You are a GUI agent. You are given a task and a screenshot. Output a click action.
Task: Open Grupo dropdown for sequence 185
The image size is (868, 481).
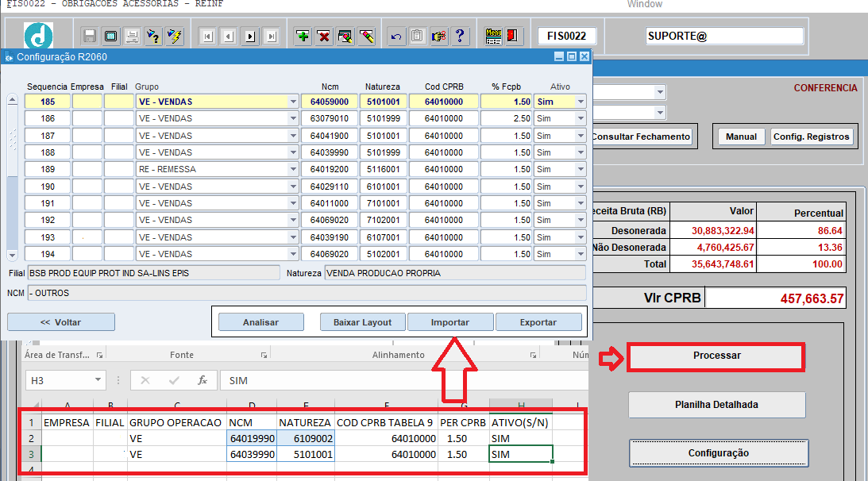coord(293,102)
